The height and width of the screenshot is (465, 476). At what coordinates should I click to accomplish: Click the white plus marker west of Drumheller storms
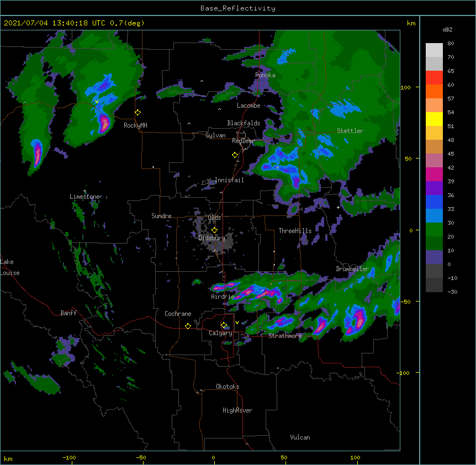[338, 207]
